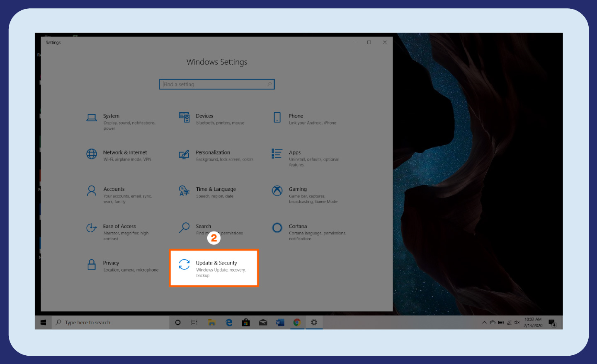Image resolution: width=597 pixels, height=364 pixels.
Task: Open the OneDrive cloud tray icon
Action: (x=493, y=323)
